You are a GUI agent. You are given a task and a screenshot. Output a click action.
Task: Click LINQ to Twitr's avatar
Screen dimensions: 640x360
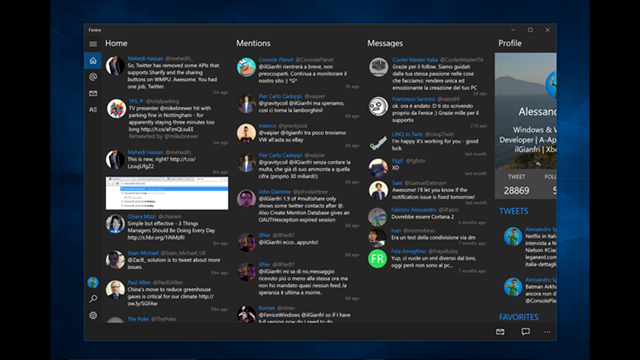[378, 143]
